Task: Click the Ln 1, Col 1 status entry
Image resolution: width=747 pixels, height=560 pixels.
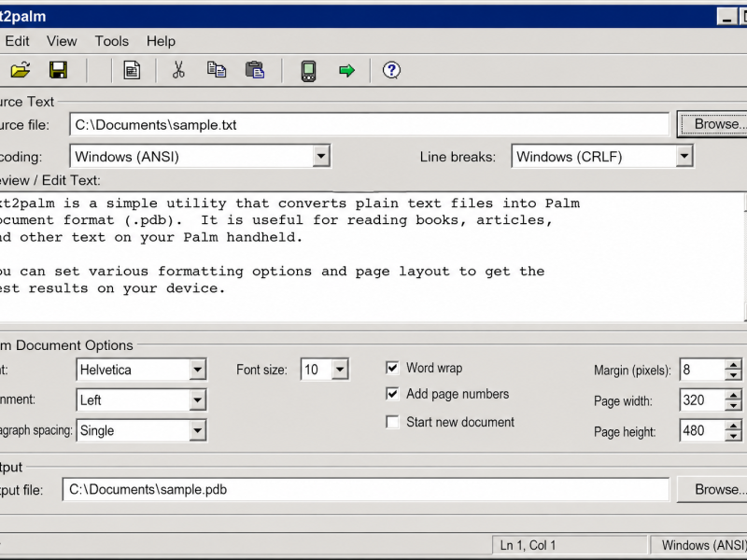Action: 569,545
